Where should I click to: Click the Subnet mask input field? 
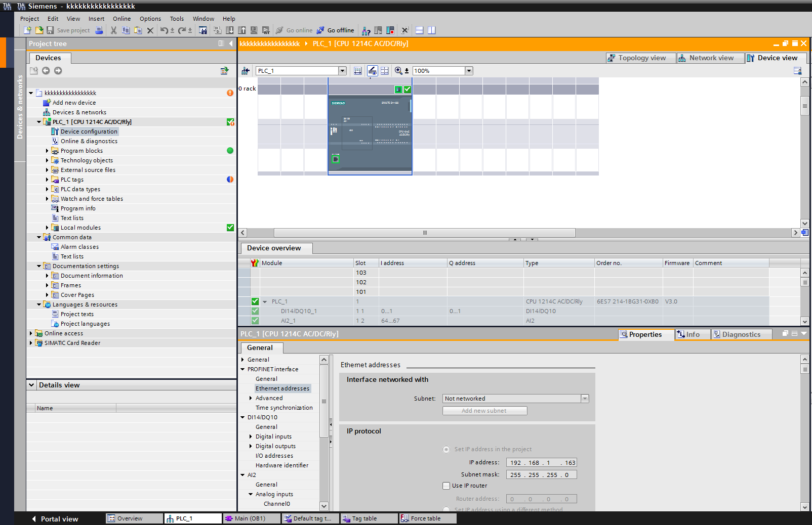(x=541, y=475)
